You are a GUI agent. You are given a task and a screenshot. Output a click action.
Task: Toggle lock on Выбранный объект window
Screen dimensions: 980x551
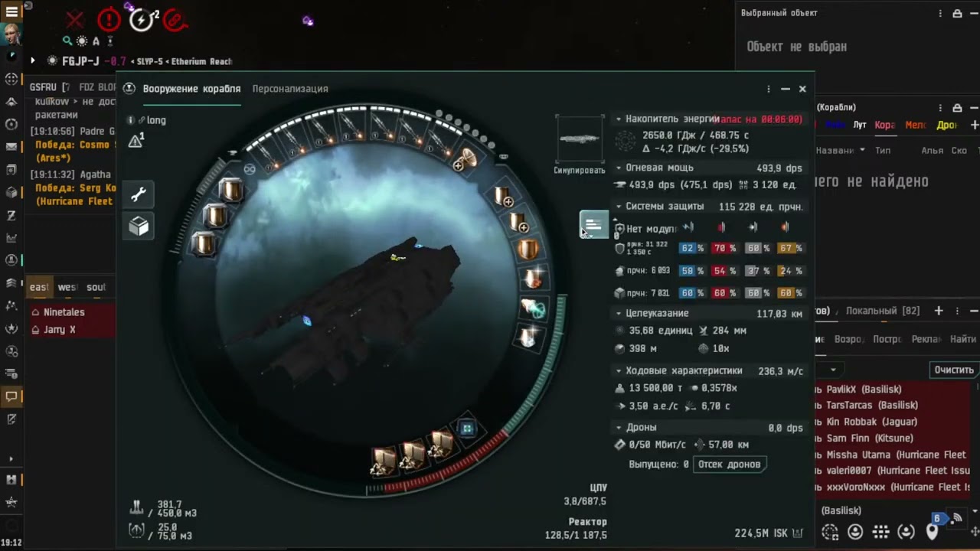point(957,13)
